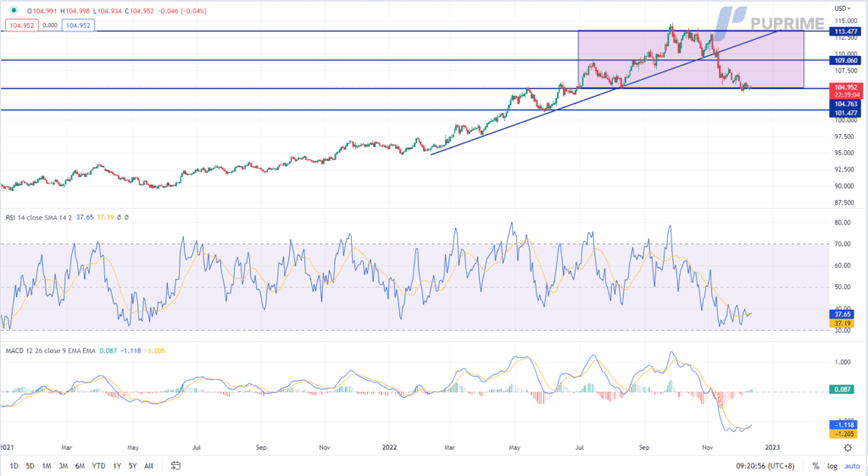
Task: Open the go-to-date calendar icon
Action: (175, 466)
